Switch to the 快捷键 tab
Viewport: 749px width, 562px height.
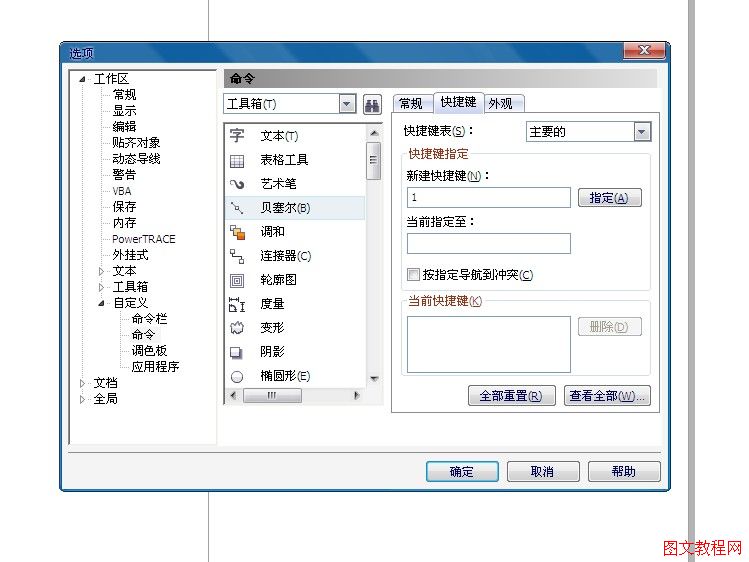[459, 102]
